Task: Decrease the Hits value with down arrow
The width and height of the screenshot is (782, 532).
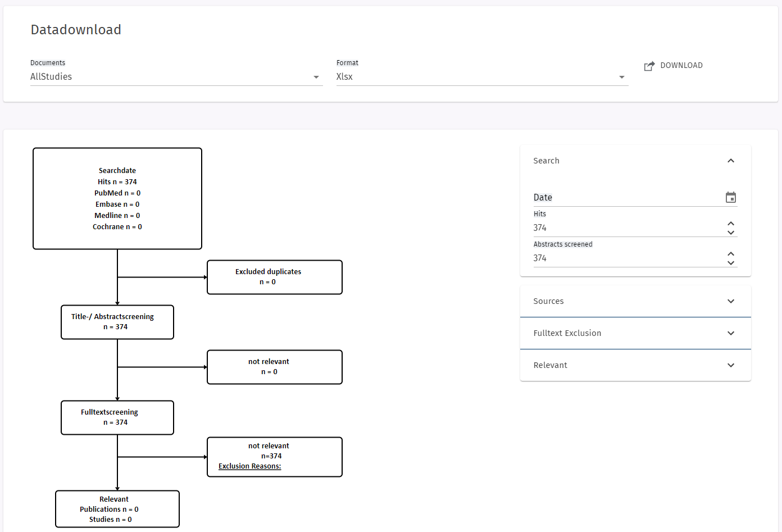Action: click(x=731, y=232)
